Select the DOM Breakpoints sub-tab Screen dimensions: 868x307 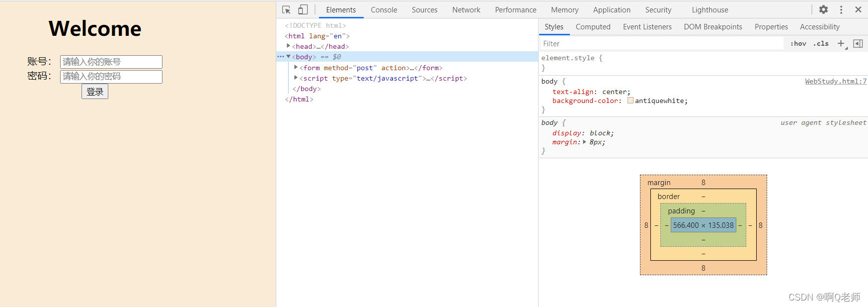713,27
